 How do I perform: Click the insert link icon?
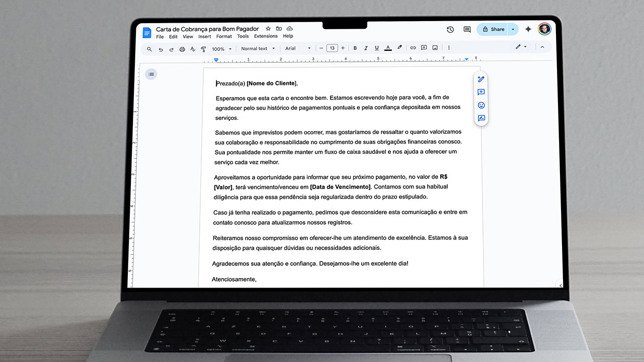pyautogui.click(x=413, y=48)
